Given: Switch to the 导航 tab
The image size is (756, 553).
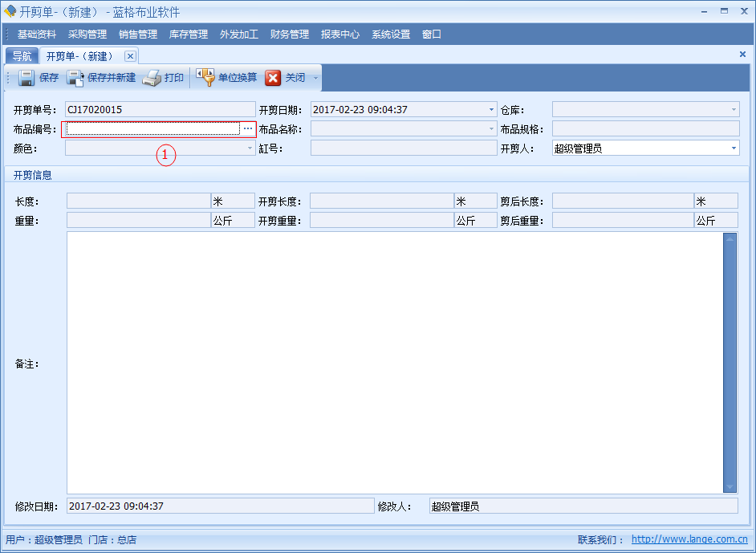Looking at the screenshot, I should pyautogui.click(x=22, y=56).
